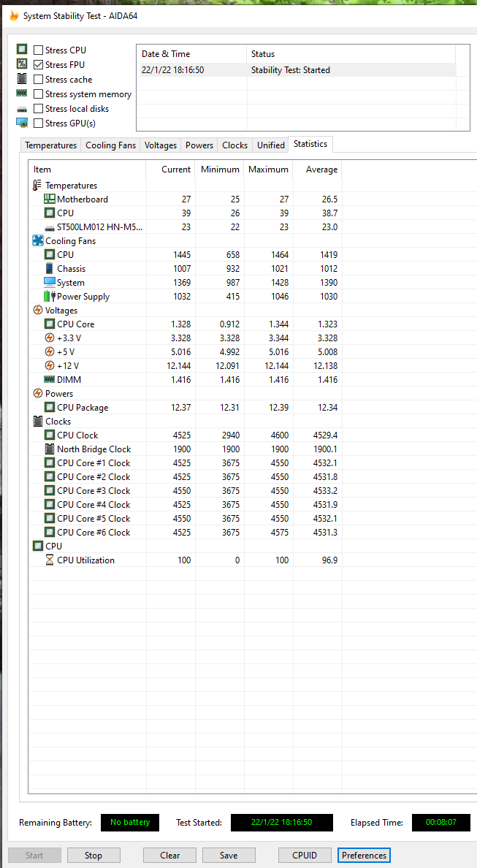Click the blue fan icon of Cooling Fans
The width and height of the screenshot is (477, 868).
click(x=38, y=241)
